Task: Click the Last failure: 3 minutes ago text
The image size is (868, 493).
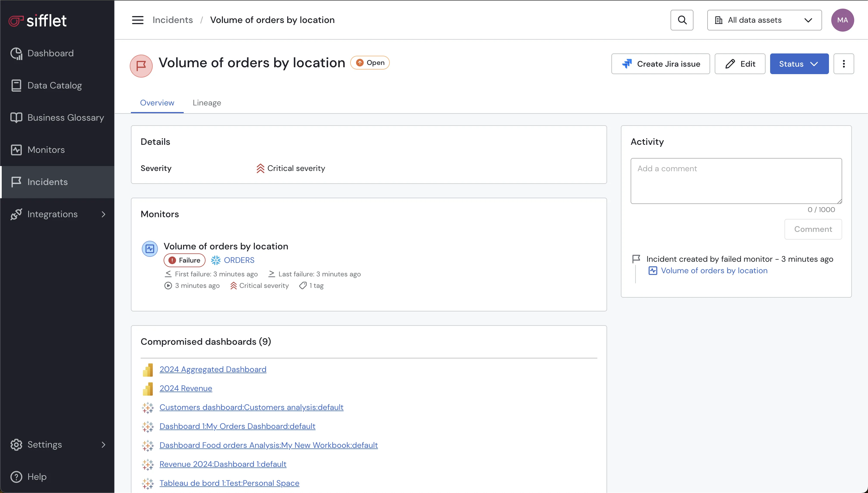Action: click(x=319, y=274)
